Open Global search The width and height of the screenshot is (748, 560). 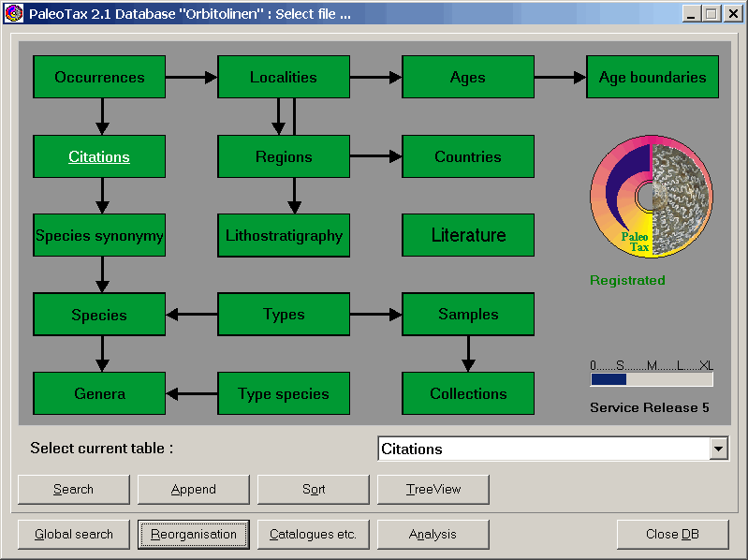point(74,534)
